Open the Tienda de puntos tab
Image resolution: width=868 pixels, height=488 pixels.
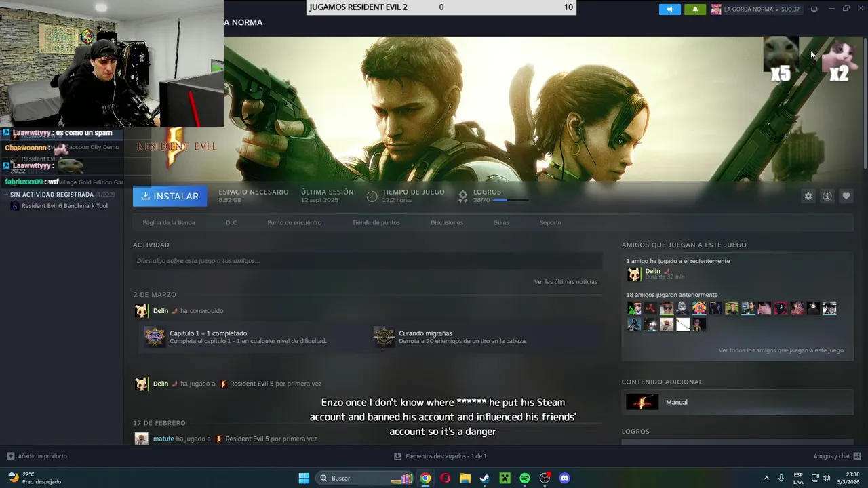376,222
